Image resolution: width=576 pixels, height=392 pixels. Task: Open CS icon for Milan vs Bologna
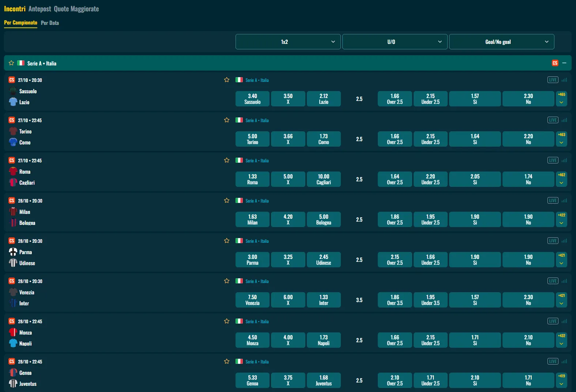[12, 200]
